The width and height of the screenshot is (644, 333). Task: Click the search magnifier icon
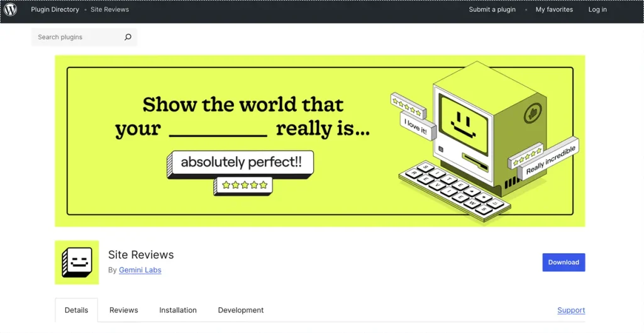[128, 37]
